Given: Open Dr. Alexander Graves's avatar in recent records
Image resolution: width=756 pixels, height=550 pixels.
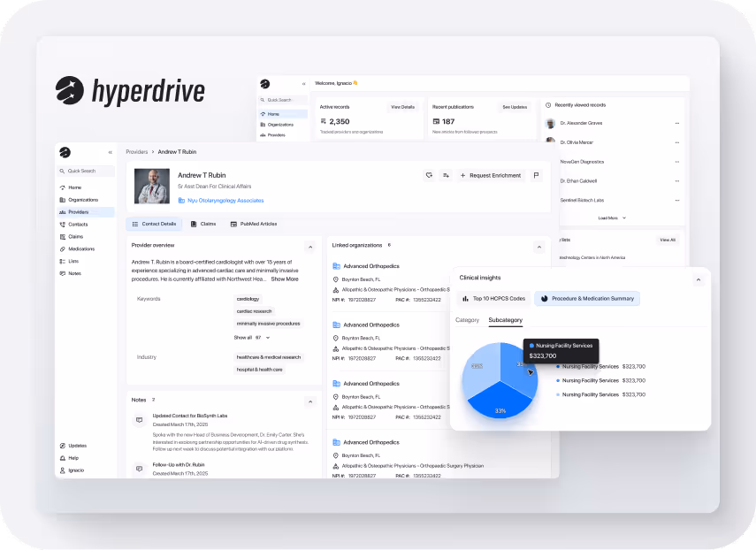Looking at the screenshot, I should tap(550, 124).
